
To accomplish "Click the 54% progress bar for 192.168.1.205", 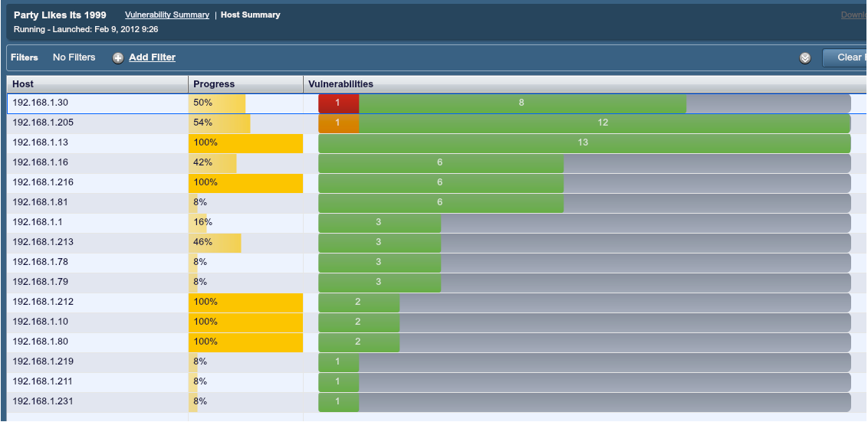I will coord(219,123).
